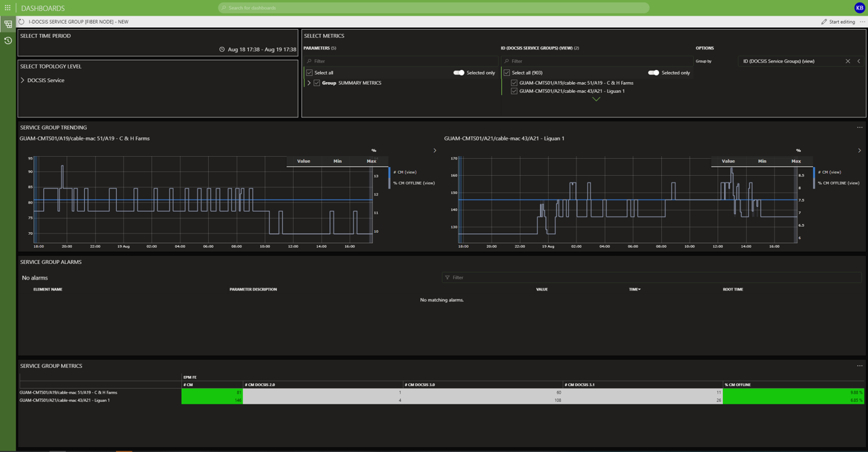Image resolution: width=868 pixels, height=452 pixels.
Task: Open the Aug 18 17:38 - Aug 19 17:38 time range
Action: (x=262, y=49)
